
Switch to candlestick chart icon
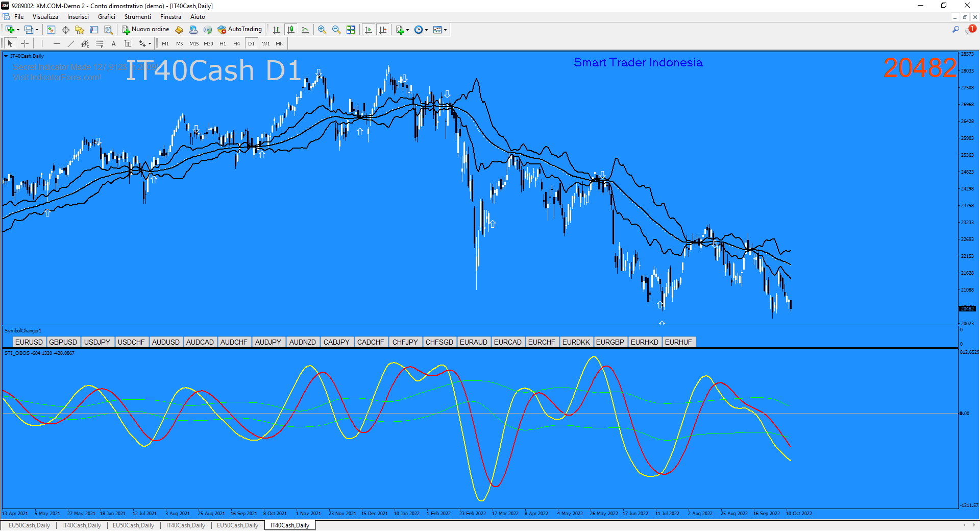tap(291, 30)
